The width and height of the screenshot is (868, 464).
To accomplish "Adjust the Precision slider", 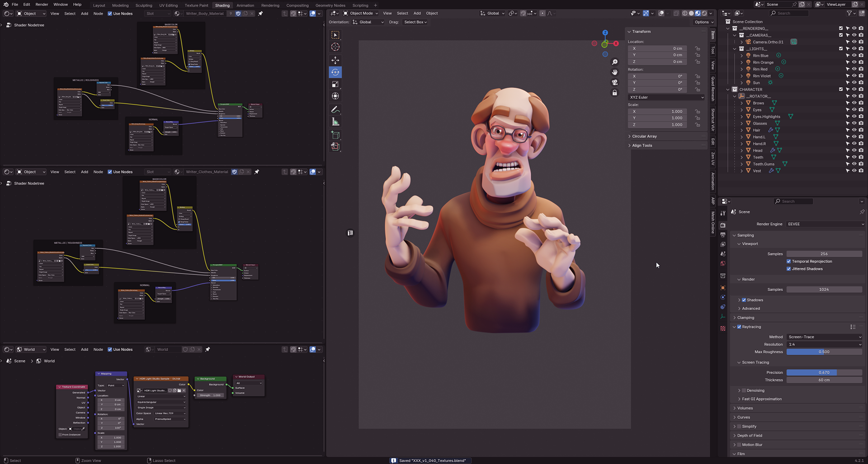I will 824,373.
